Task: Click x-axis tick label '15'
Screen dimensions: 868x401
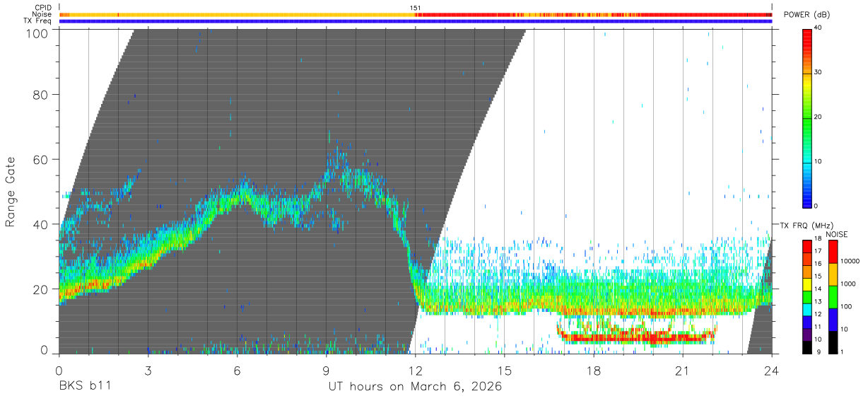Action: 504,371
